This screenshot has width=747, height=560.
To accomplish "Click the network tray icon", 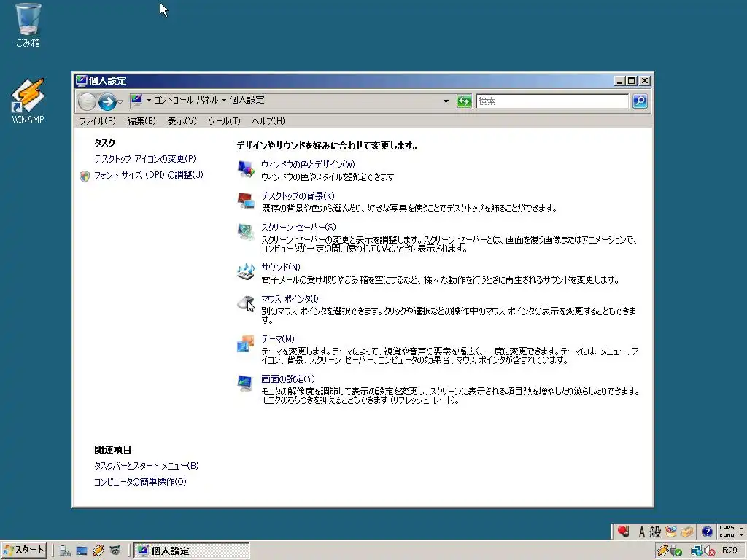I will point(697,551).
